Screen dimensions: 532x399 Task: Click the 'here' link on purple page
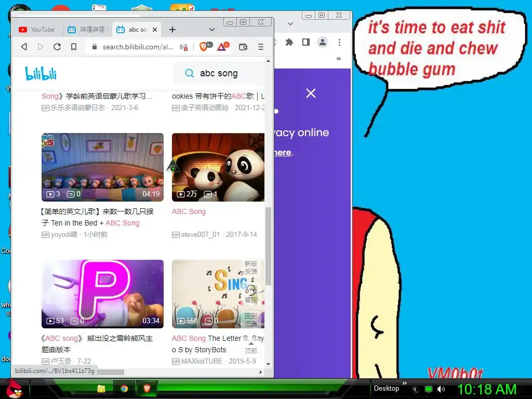pos(283,152)
